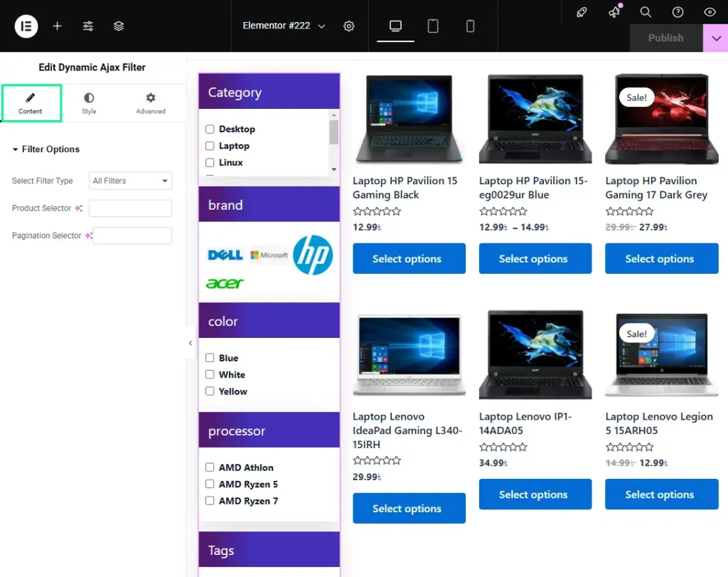
Task: Open the Content tab
Action: point(31,103)
